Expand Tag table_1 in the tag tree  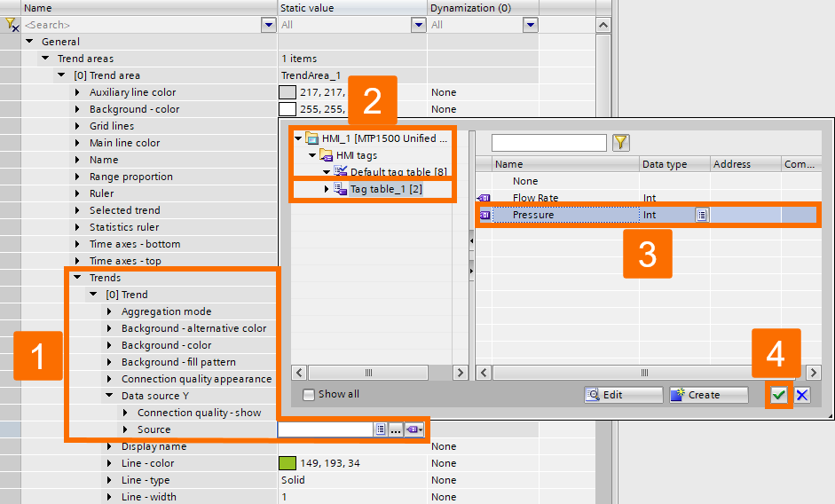(327, 189)
